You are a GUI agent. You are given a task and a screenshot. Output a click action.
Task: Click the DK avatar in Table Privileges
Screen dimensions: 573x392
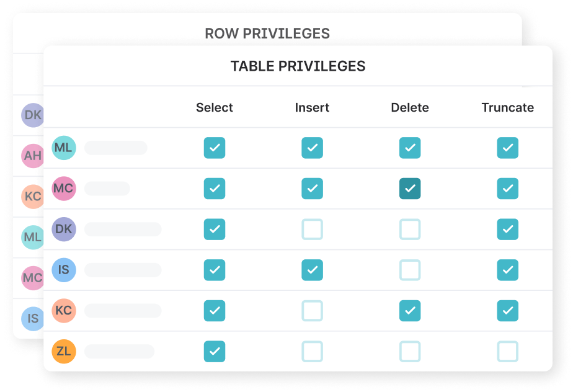tap(64, 229)
